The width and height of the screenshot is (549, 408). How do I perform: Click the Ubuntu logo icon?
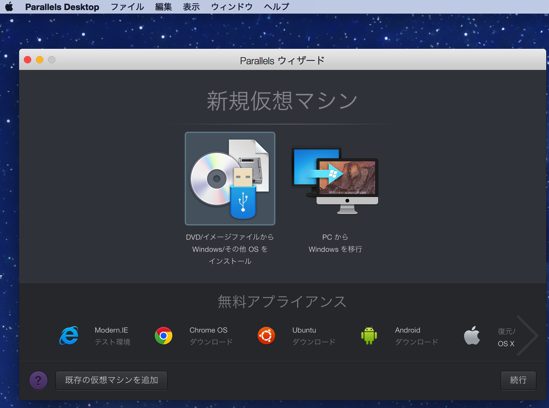[266, 336]
